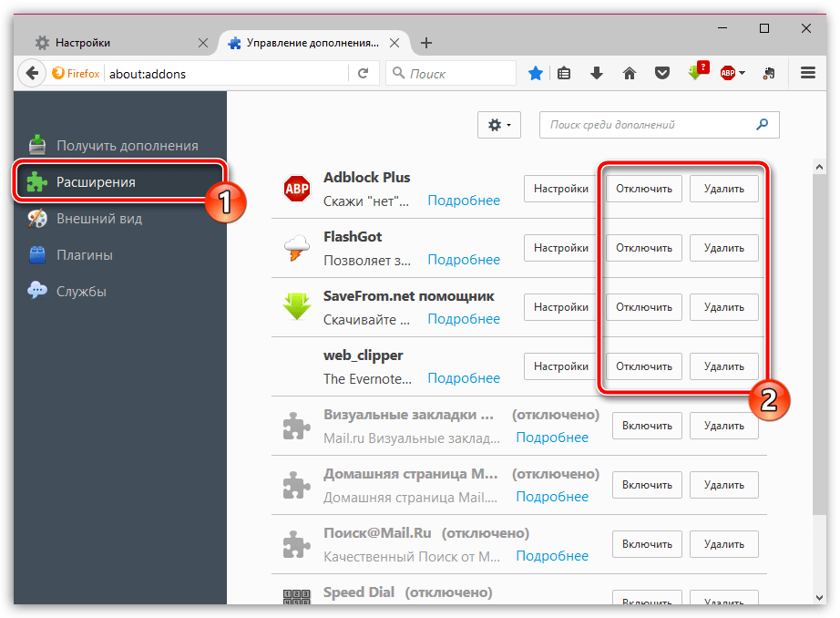Open the gear tools dropdown for add-ons

498,125
